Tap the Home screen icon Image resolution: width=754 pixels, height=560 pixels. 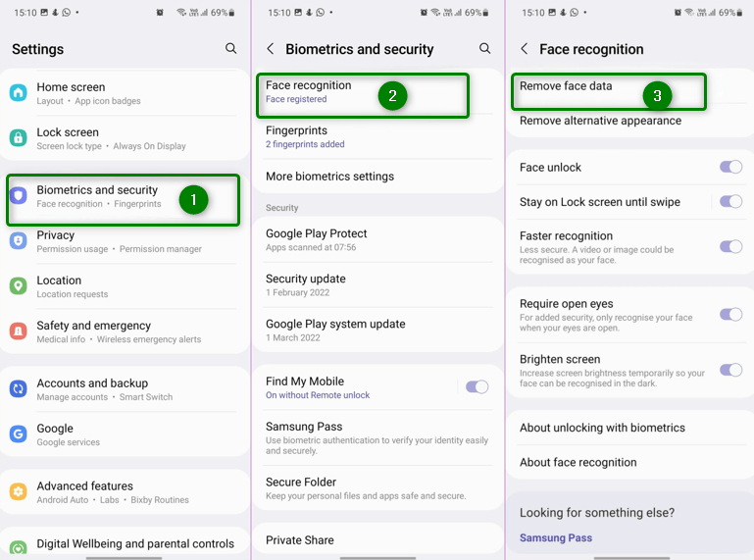[19, 93]
